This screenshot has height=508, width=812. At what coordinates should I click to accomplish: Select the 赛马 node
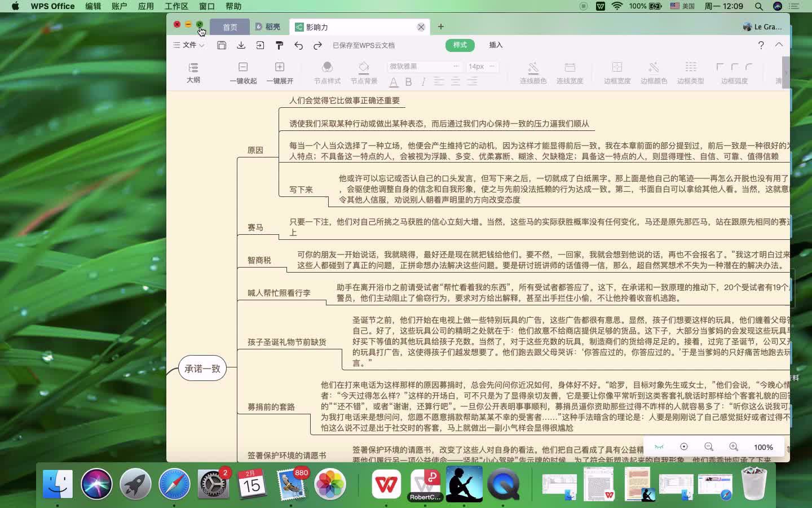pyautogui.click(x=255, y=227)
